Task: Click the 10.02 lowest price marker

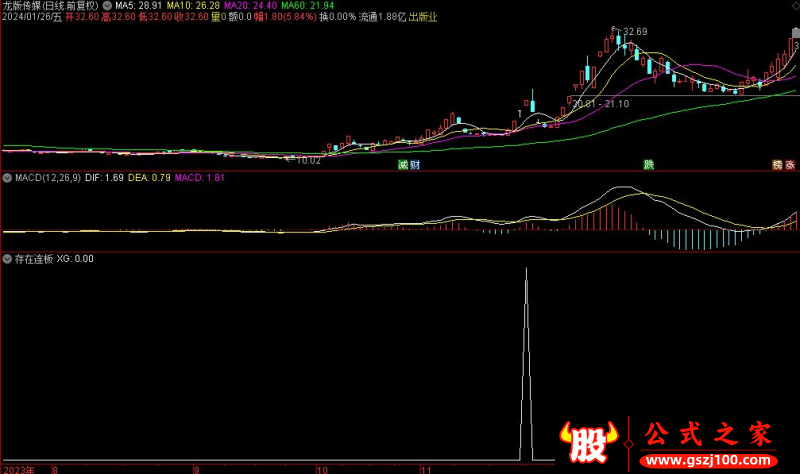Action: pos(308,160)
